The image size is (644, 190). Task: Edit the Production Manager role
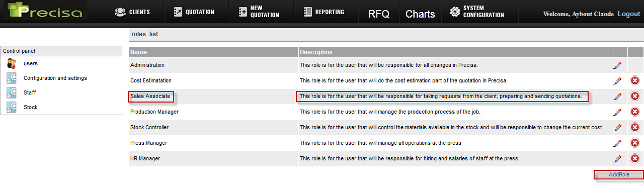point(618,112)
